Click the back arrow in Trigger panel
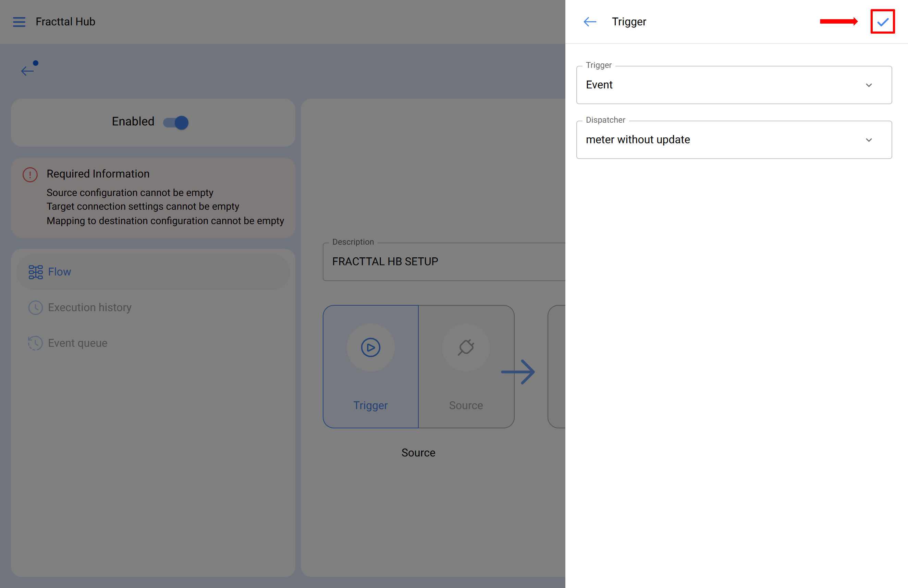The height and width of the screenshot is (588, 908). coord(589,22)
